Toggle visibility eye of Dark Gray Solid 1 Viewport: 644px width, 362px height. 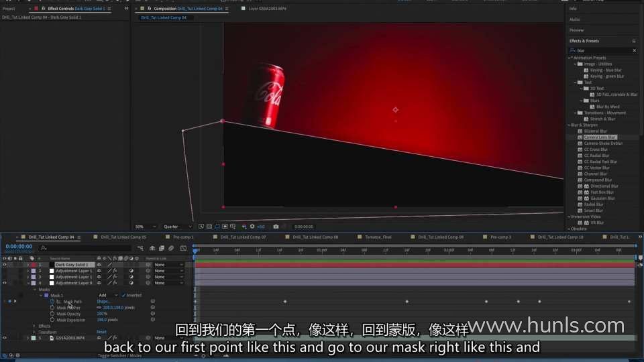(x=5, y=265)
